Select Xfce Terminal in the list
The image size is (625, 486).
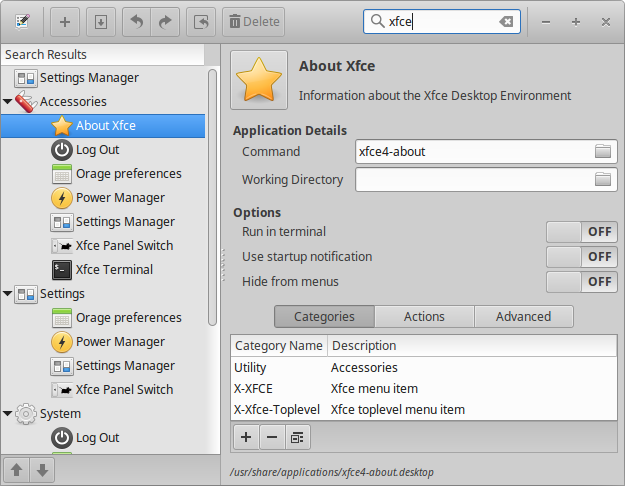coord(114,270)
